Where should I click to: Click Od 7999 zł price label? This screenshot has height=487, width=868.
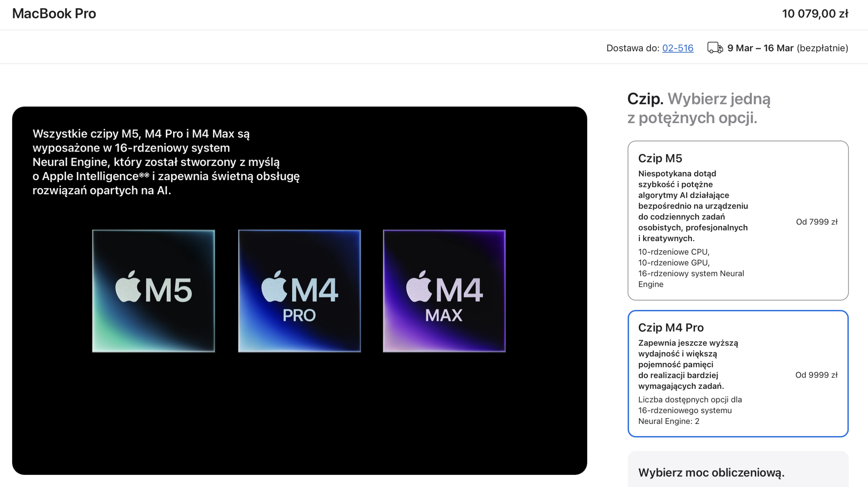click(x=816, y=222)
